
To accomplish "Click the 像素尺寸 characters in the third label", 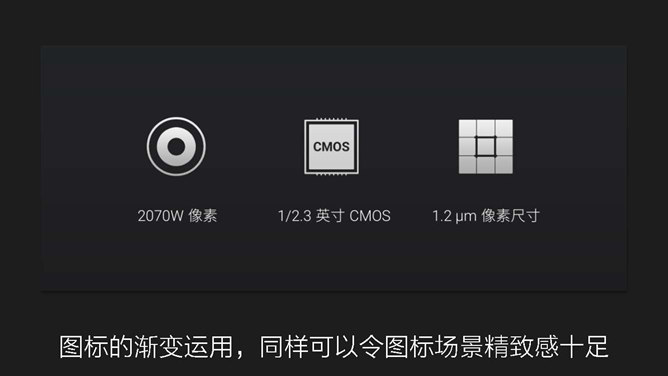I will point(510,215).
